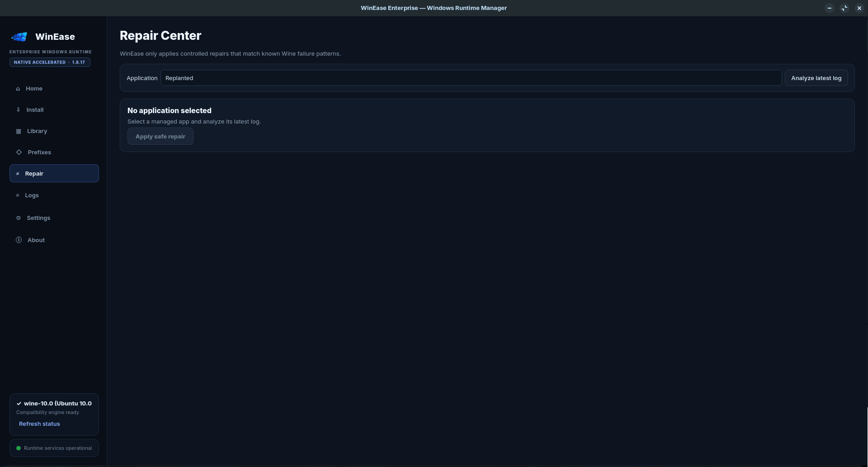This screenshot has width=868, height=467.
Task: Click the Settings gear icon
Action: pos(19,218)
